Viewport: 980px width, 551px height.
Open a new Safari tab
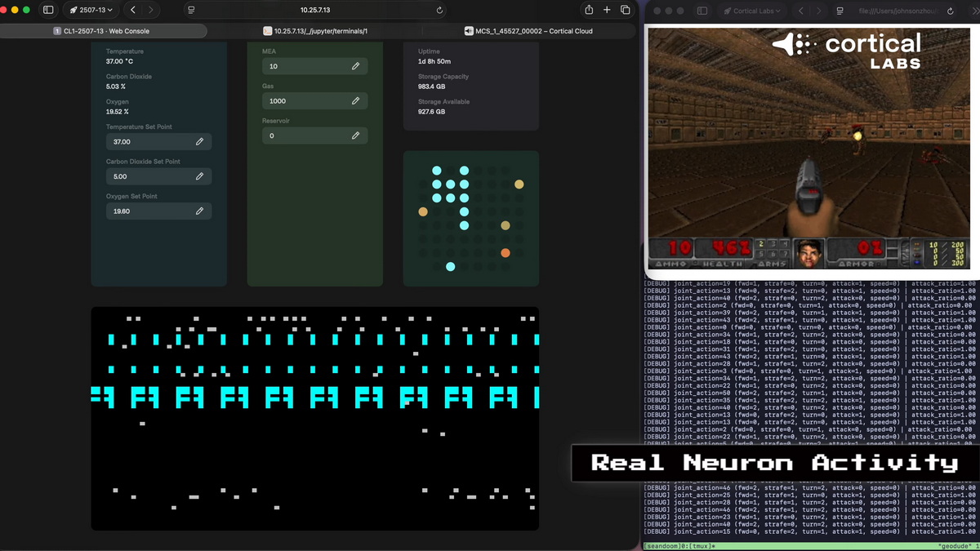(x=607, y=10)
